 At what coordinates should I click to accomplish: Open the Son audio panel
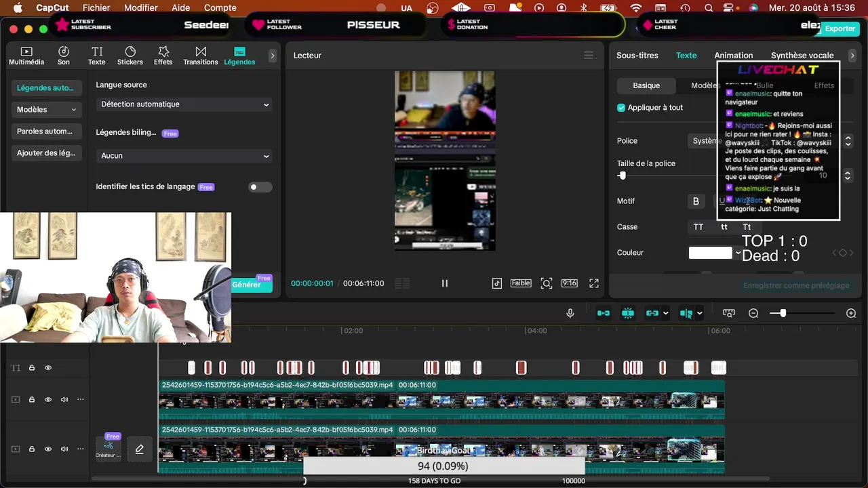coord(63,56)
